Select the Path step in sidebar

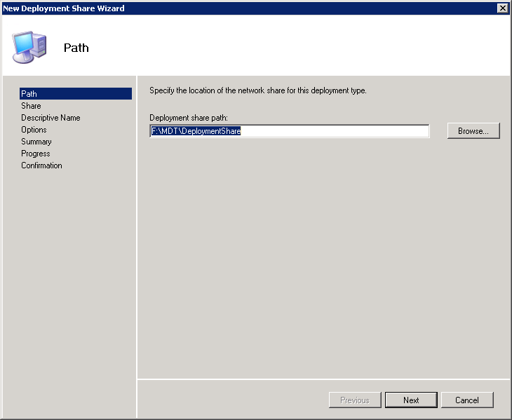click(x=29, y=94)
